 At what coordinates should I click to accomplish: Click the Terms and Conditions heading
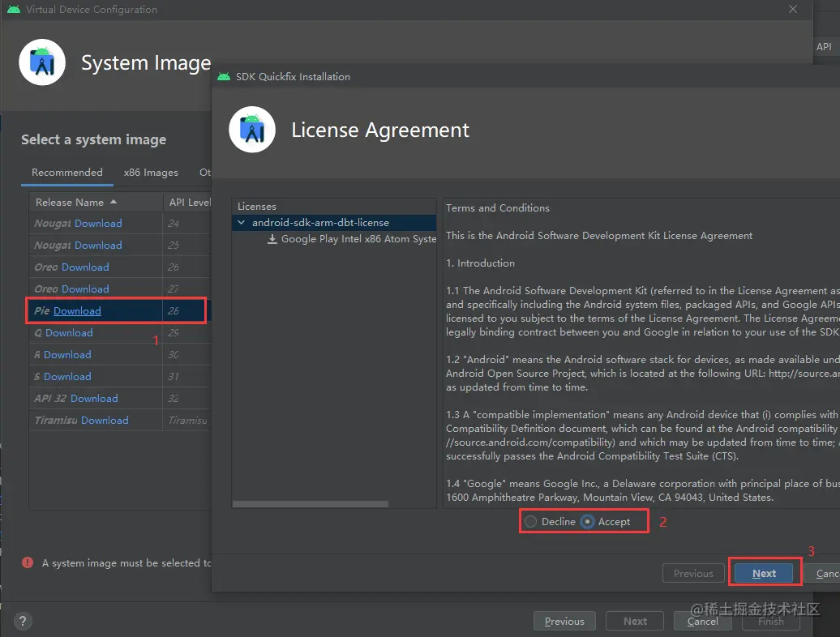coord(498,208)
